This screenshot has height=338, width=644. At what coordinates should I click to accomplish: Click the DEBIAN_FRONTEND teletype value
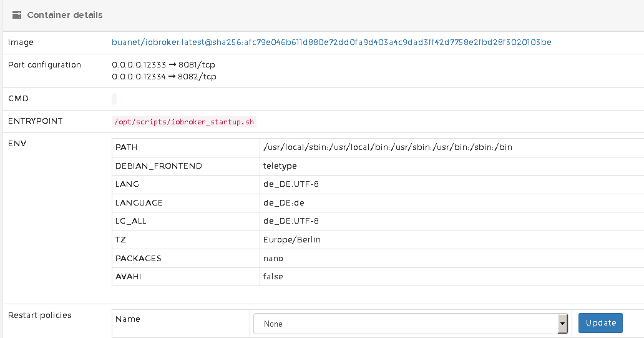(x=280, y=166)
